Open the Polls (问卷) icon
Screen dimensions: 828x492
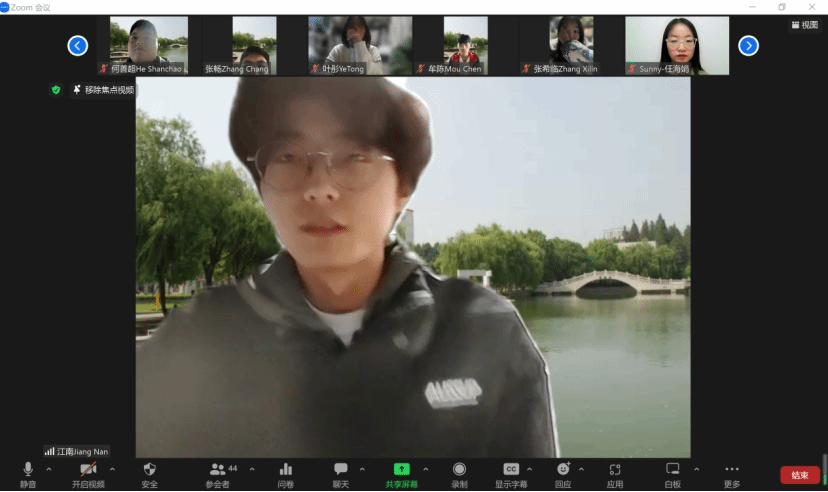(x=286, y=475)
